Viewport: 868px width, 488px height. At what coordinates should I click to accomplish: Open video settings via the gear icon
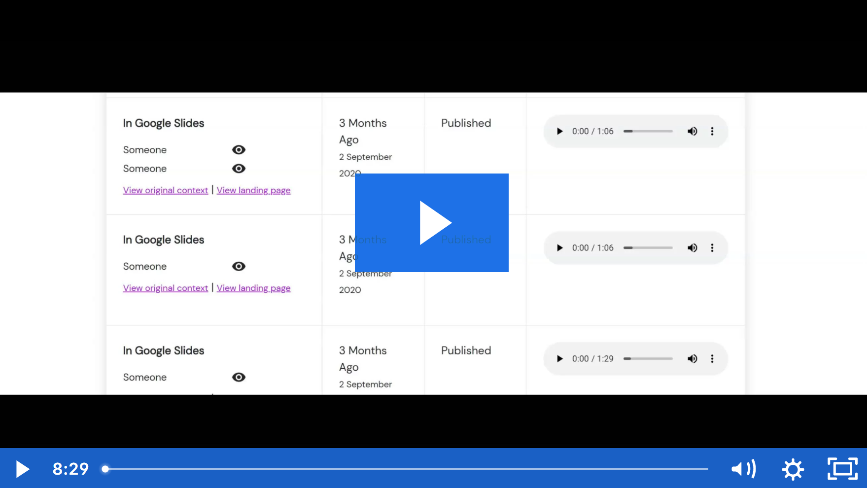[x=793, y=469]
